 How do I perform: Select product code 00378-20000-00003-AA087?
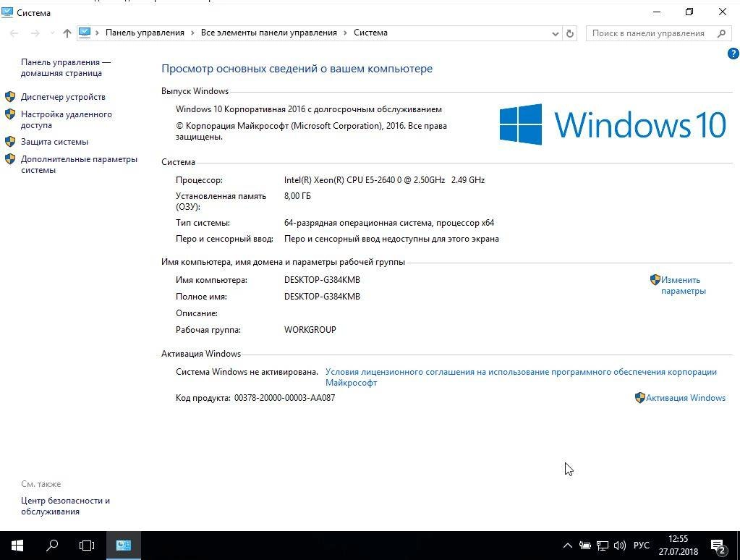(284, 398)
